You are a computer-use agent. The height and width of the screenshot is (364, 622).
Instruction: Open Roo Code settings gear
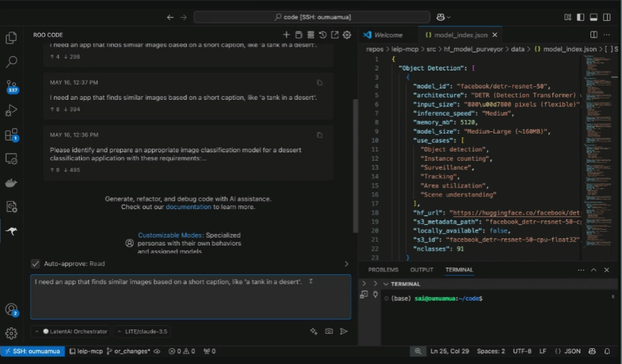click(x=347, y=35)
